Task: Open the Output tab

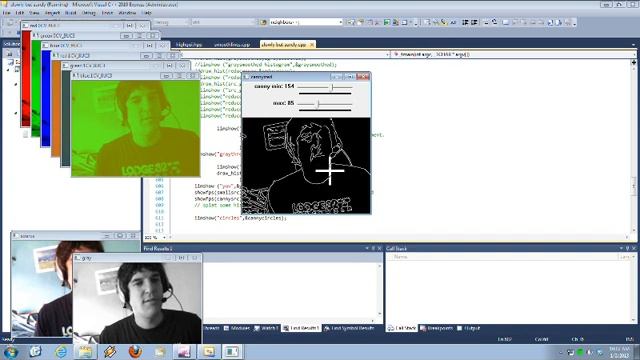Action: coord(468,328)
